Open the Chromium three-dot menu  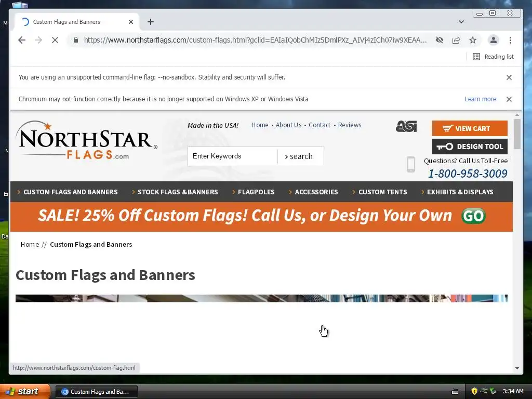click(510, 40)
